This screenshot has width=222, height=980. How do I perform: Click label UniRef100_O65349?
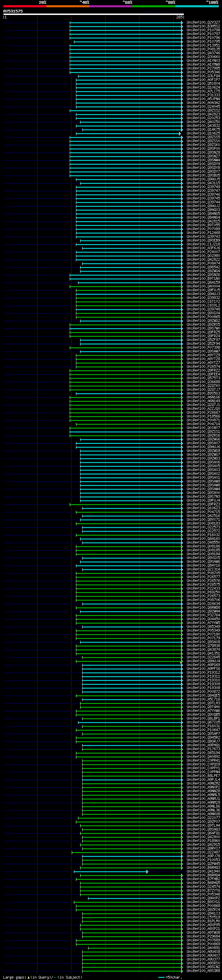pos(203,626)
